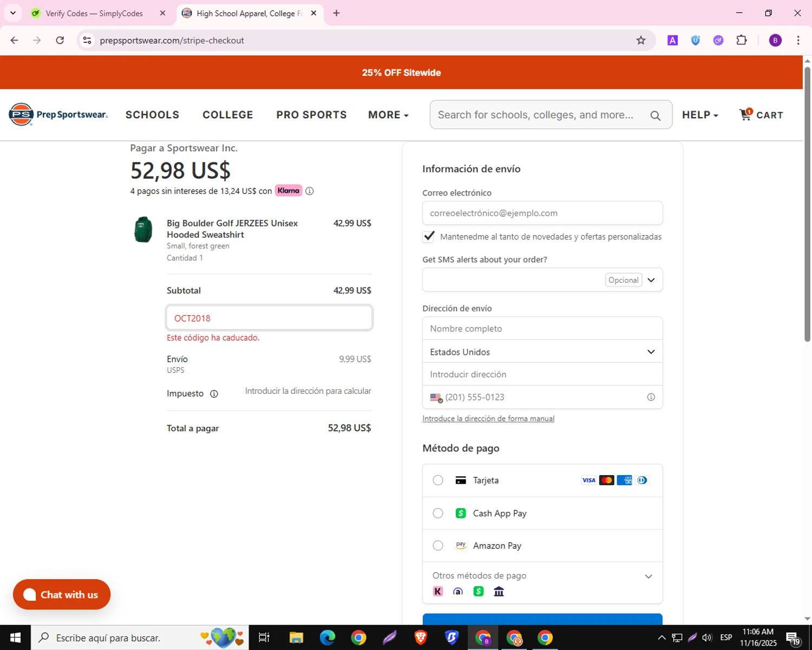Go back to the previous page
This screenshot has height=650, width=812.
pyautogui.click(x=15, y=40)
